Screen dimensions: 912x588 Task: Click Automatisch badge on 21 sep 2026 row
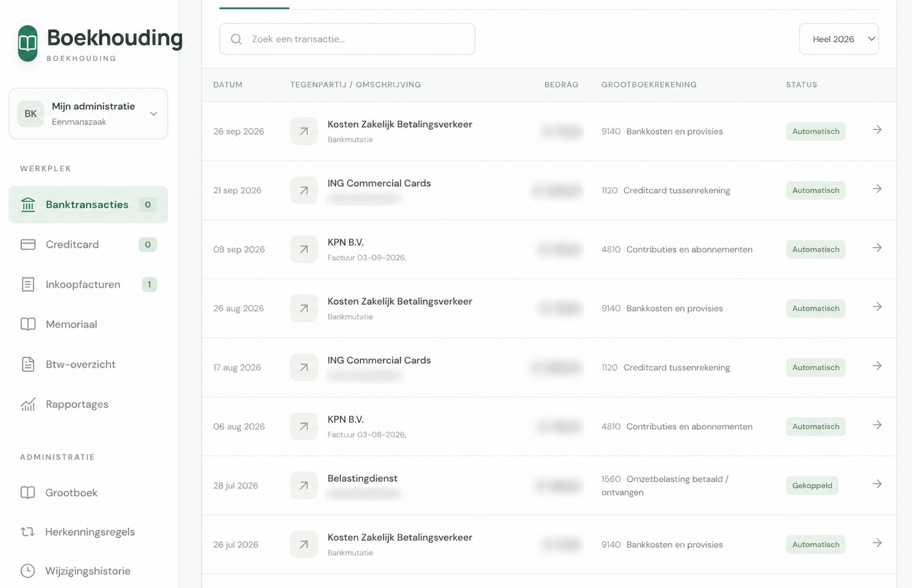tap(816, 190)
